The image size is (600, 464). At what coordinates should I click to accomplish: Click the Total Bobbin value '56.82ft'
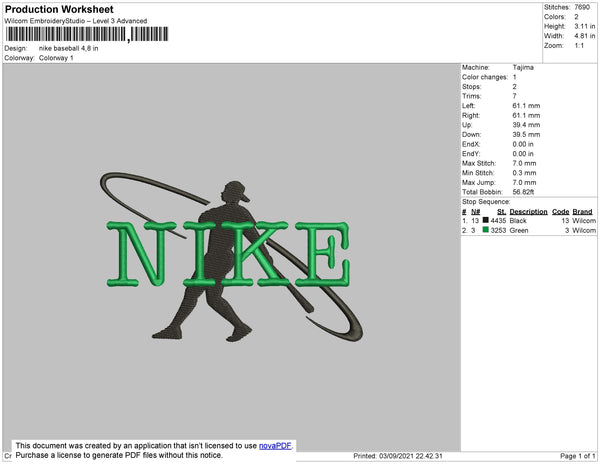[x=523, y=192]
